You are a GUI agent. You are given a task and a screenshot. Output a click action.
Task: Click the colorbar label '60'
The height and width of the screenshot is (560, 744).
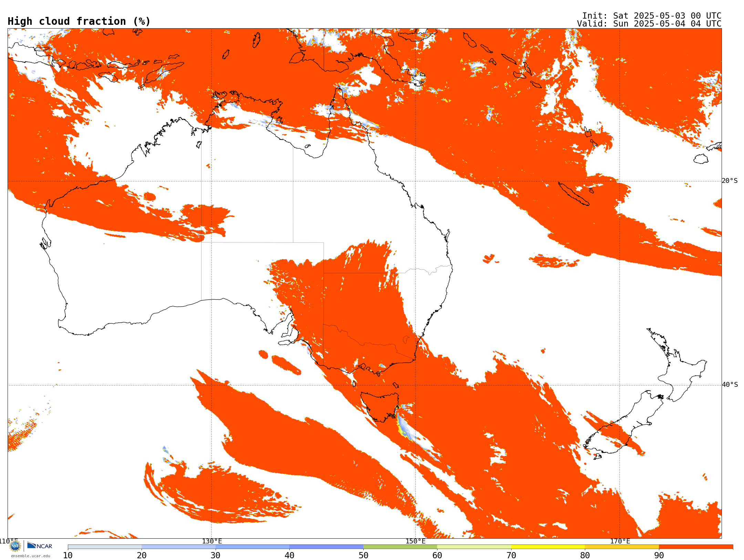pos(437,556)
